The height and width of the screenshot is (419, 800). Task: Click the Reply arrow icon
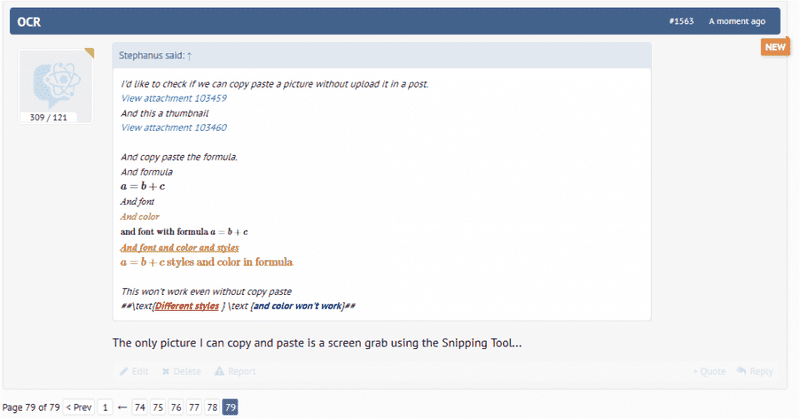coord(741,372)
